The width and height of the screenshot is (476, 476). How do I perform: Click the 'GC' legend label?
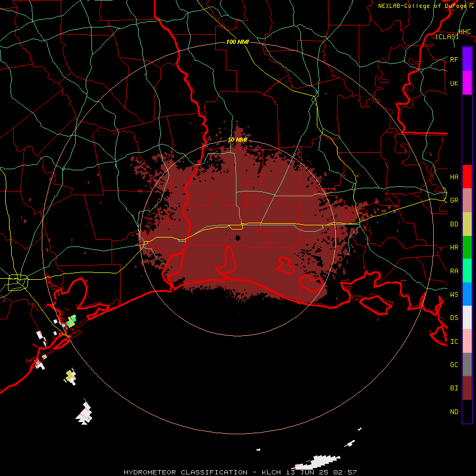pyautogui.click(x=454, y=364)
